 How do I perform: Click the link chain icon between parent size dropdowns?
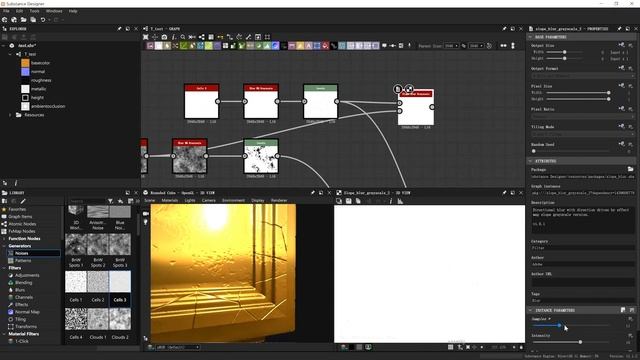point(464,46)
